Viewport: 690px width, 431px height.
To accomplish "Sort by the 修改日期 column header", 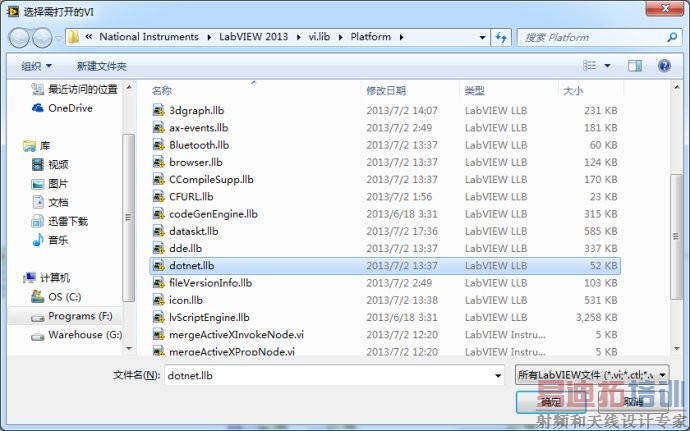I will 386,91.
